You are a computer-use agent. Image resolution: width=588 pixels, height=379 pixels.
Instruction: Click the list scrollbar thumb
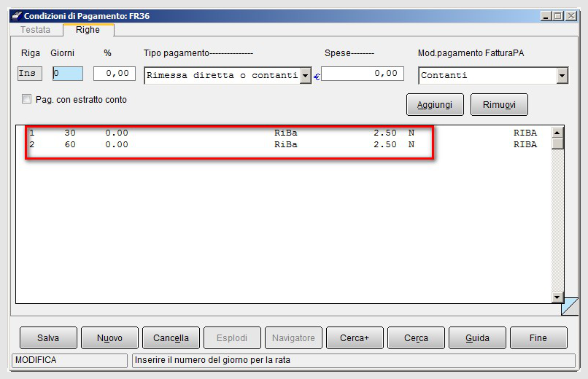tap(557, 144)
